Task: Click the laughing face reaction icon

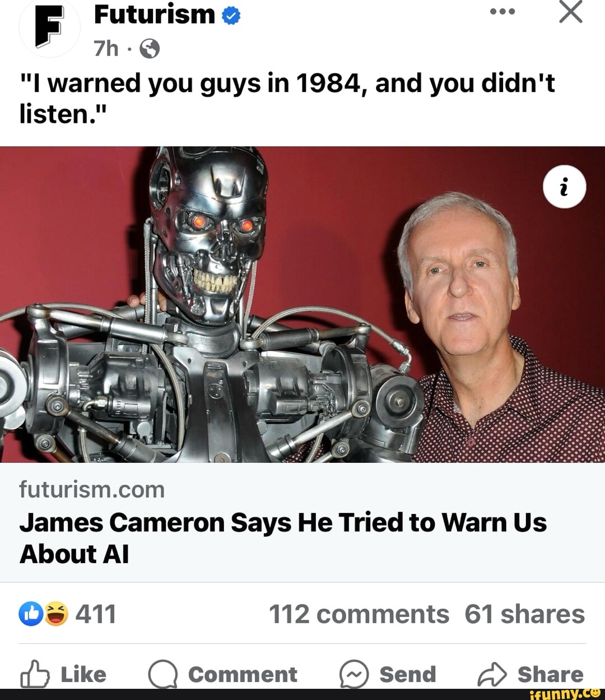Action: [55, 614]
